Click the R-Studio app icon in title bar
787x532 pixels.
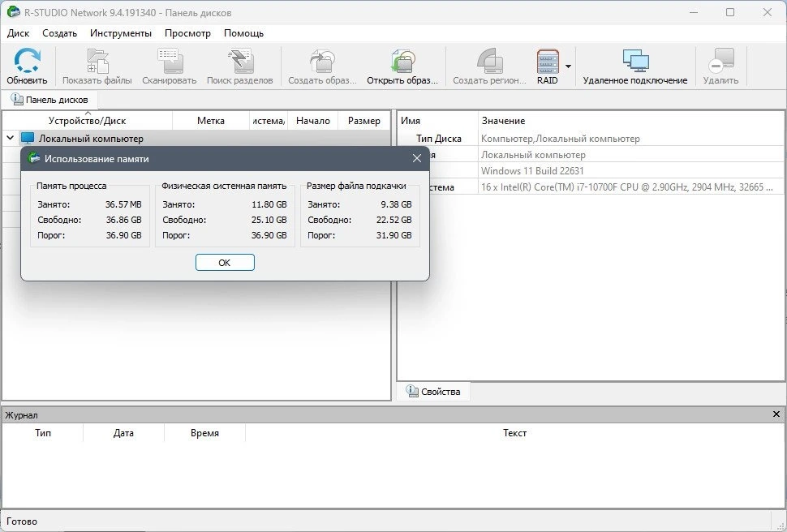(14, 12)
